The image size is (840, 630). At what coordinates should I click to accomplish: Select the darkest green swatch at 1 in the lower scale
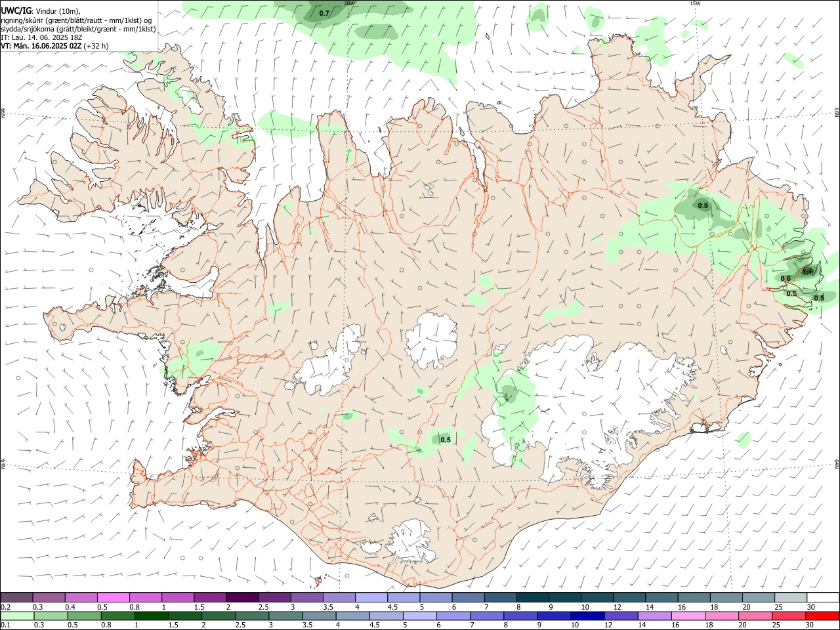click(x=151, y=616)
